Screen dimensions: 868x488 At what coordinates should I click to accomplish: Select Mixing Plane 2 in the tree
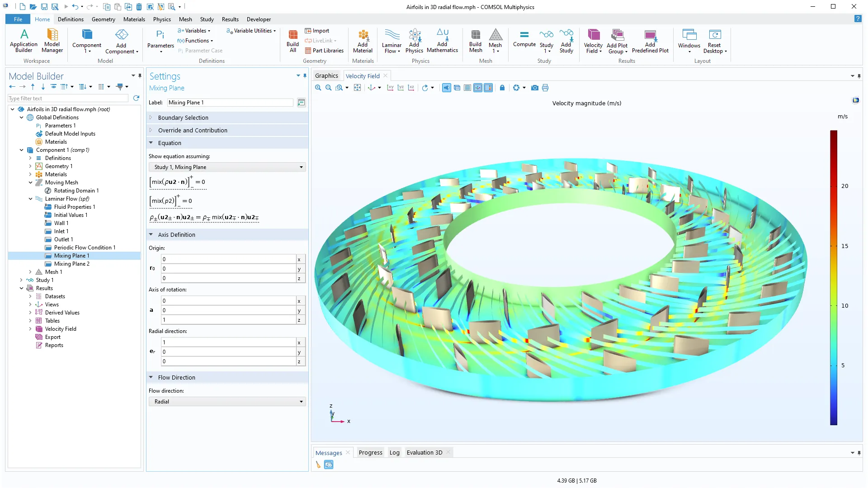point(71,264)
